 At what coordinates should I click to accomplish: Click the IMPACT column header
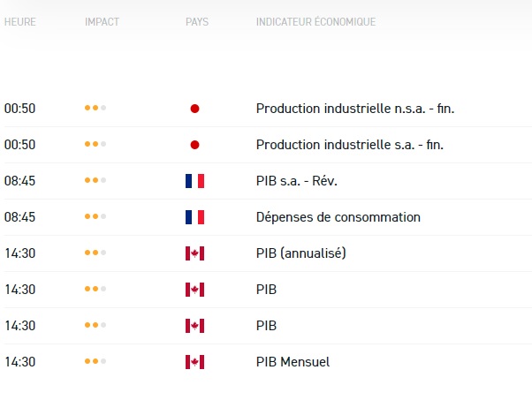click(x=102, y=21)
